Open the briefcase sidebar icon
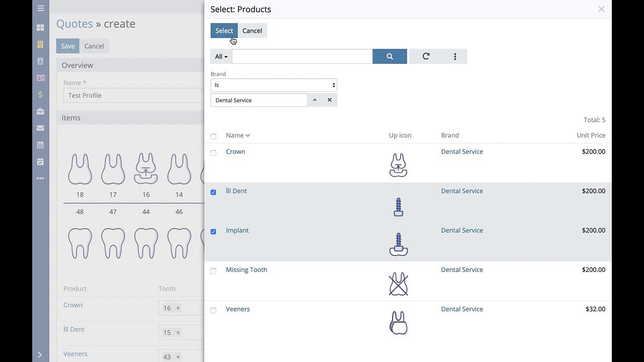The image size is (644, 362). [41, 111]
